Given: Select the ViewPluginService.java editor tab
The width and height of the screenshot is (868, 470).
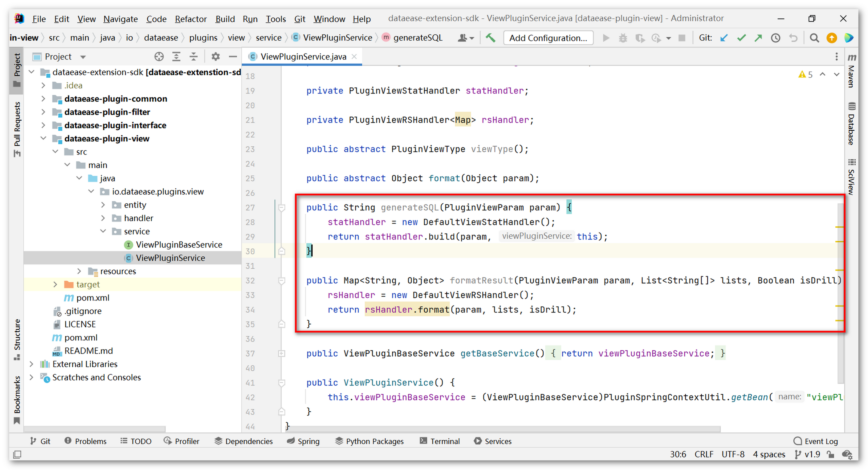Looking at the screenshot, I should coord(303,57).
